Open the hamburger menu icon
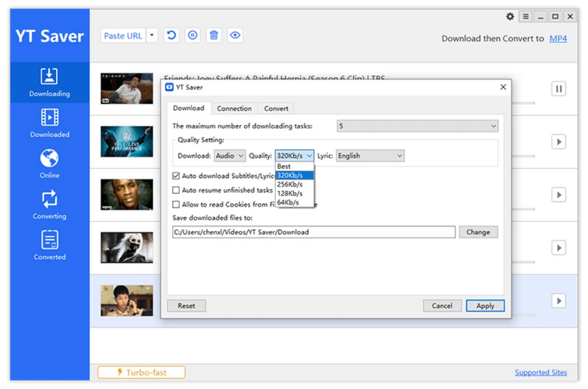 click(x=526, y=17)
